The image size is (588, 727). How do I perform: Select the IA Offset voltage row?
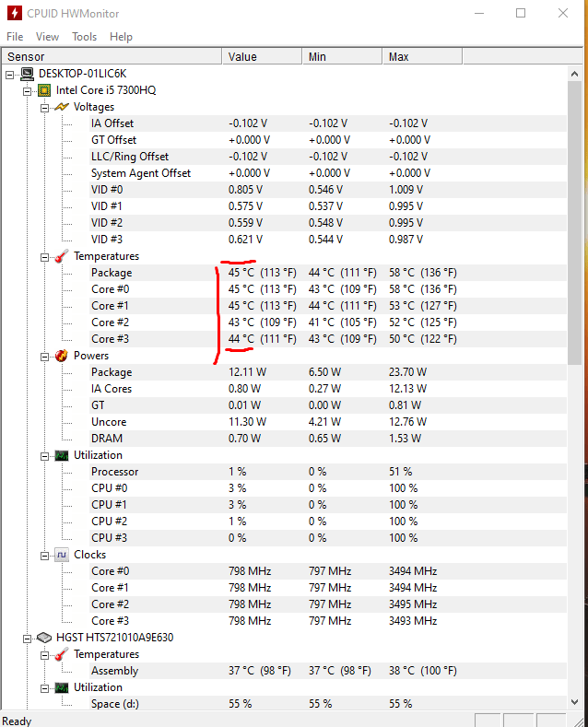327,123
